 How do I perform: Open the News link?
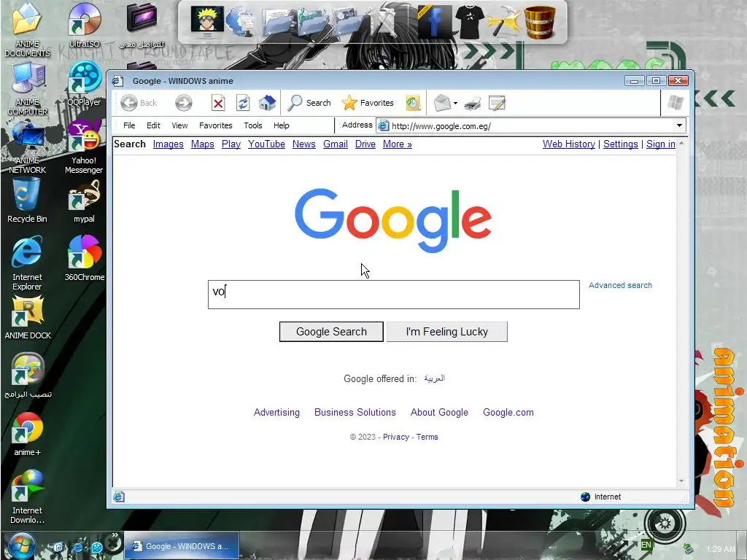point(304,144)
